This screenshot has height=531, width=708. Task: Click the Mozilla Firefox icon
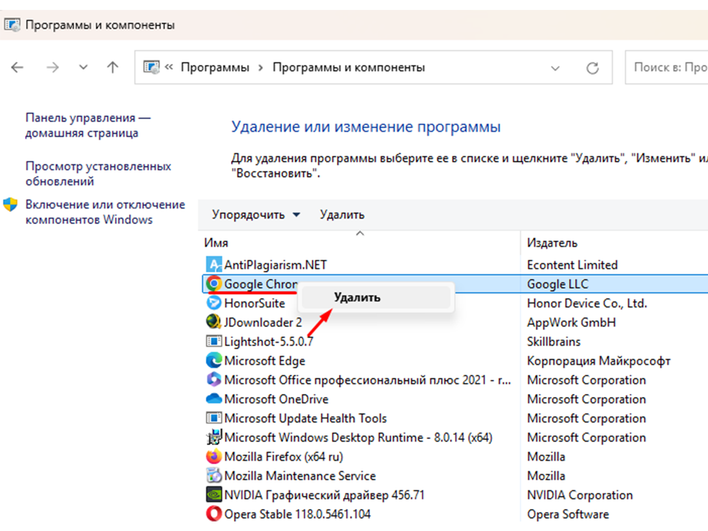(x=214, y=456)
